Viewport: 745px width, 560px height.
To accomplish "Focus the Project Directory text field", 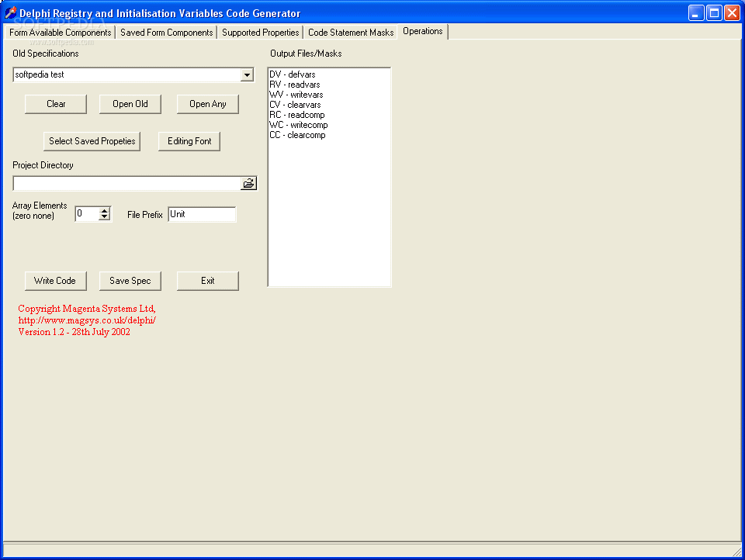I will (126, 183).
